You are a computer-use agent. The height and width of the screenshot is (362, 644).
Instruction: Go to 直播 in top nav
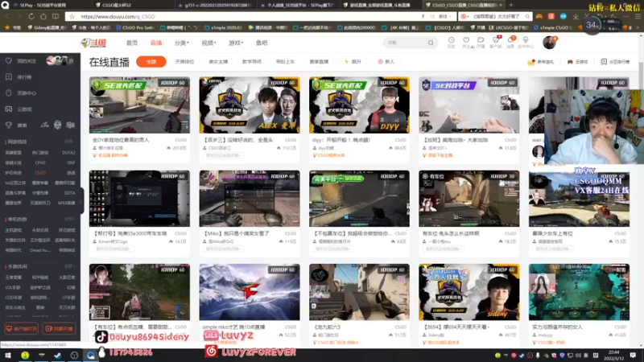(156, 43)
